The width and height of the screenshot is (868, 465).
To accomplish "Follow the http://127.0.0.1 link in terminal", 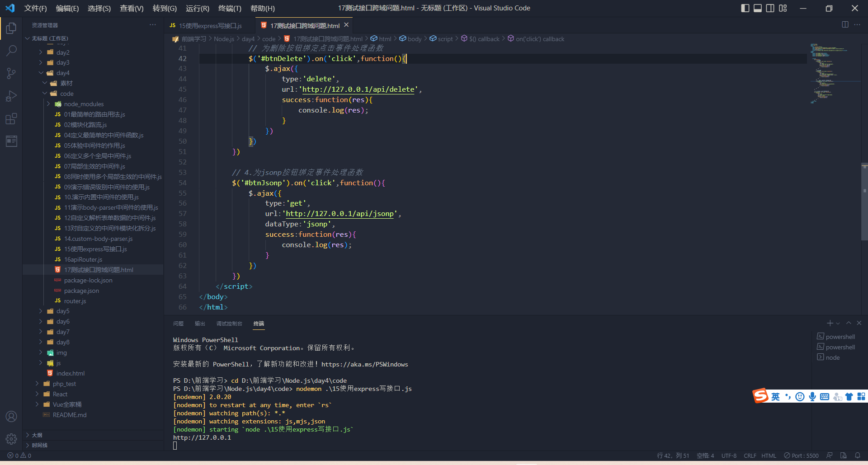I will (202, 437).
